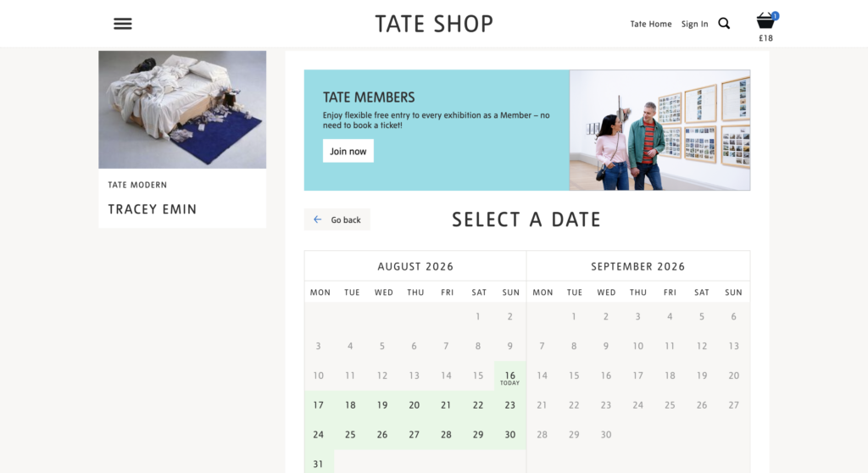This screenshot has height=473, width=868.
Task: Click the 6 in September's calendar
Action: [x=733, y=317]
